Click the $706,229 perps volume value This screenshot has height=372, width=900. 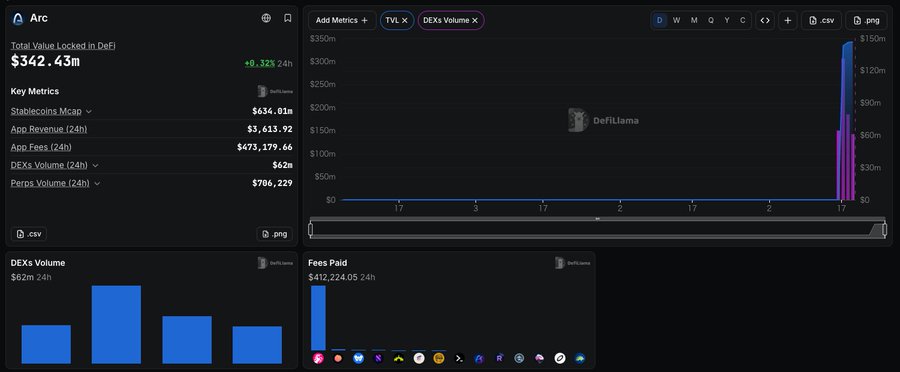click(272, 184)
